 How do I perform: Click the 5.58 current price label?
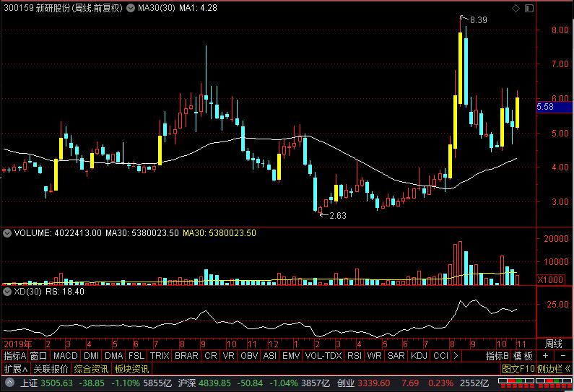pyautogui.click(x=547, y=107)
